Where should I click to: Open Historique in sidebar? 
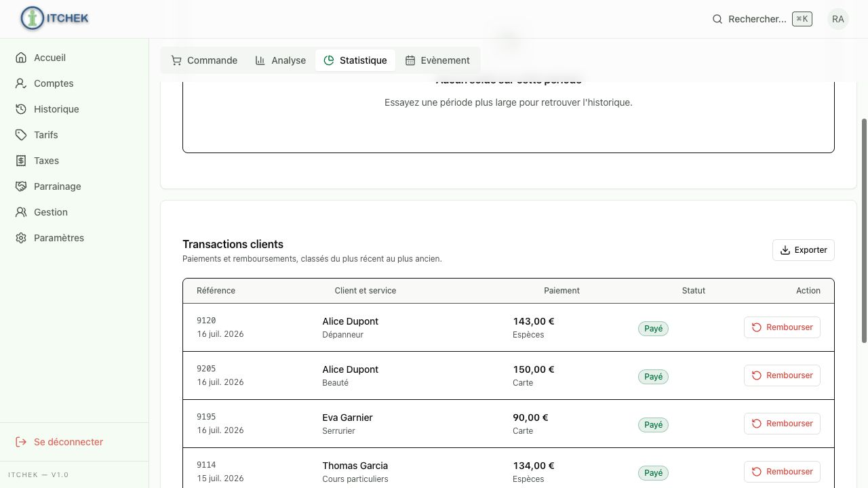click(x=75, y=109)
